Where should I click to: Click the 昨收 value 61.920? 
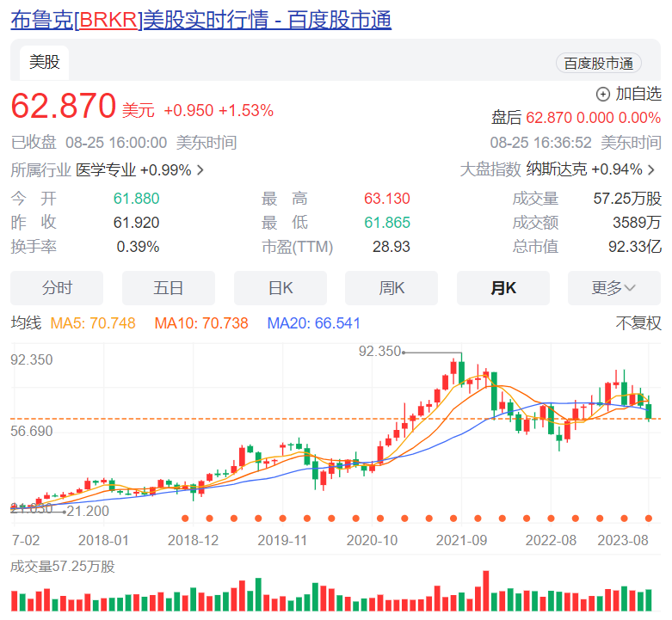136,223
